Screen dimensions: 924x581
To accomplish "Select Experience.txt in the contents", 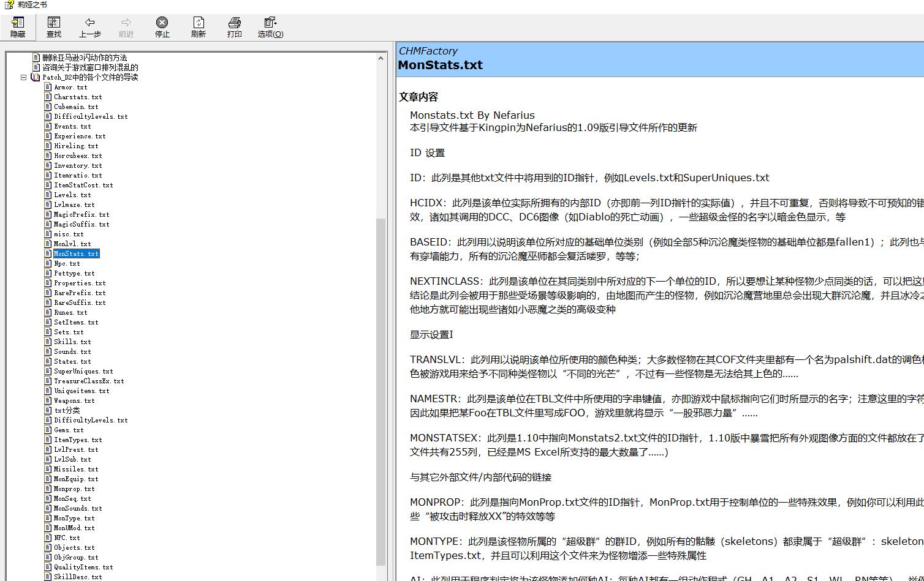I will click(x=80, y=136).
